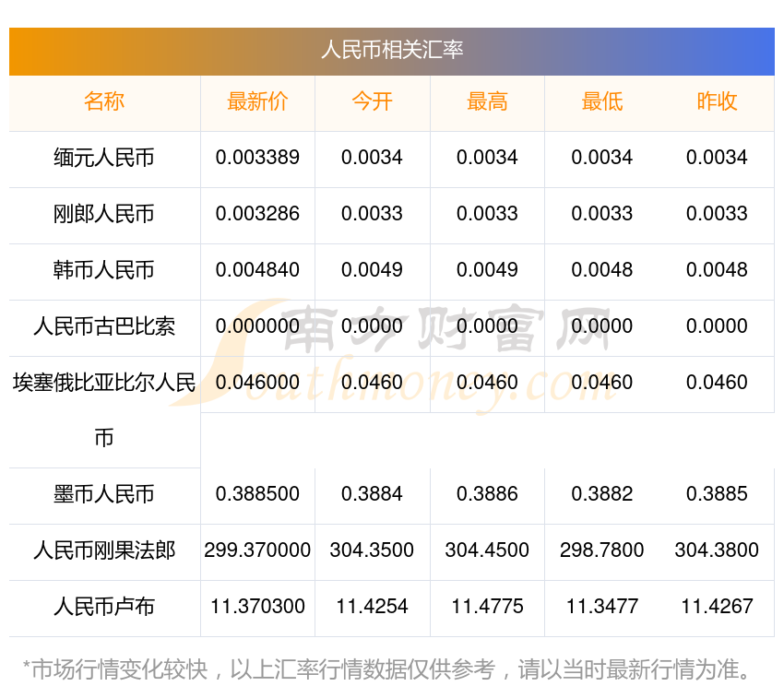This screenshot has height=698, width=784.
Task: Select the 今开 column header
Action: coord(372,102)
